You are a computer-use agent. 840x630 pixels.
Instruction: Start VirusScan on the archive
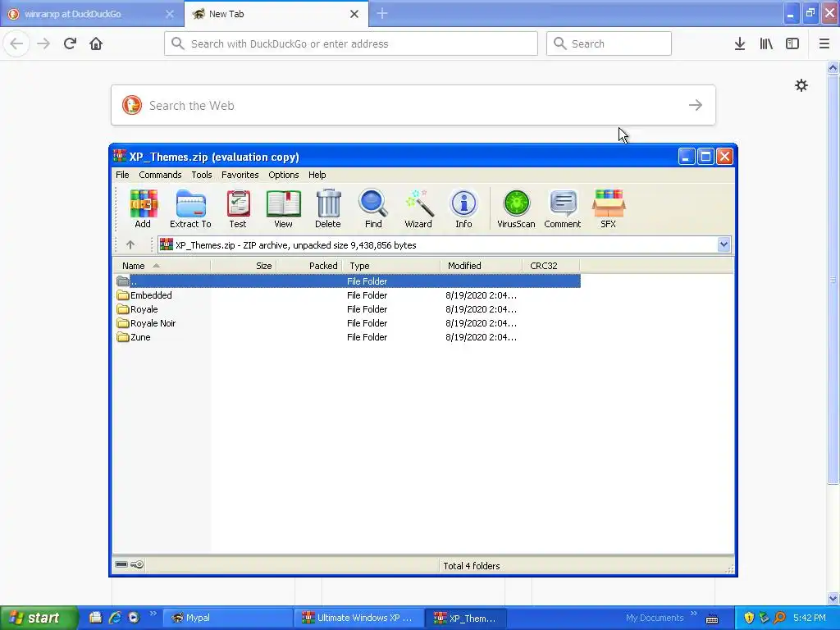tap(517, 208)
